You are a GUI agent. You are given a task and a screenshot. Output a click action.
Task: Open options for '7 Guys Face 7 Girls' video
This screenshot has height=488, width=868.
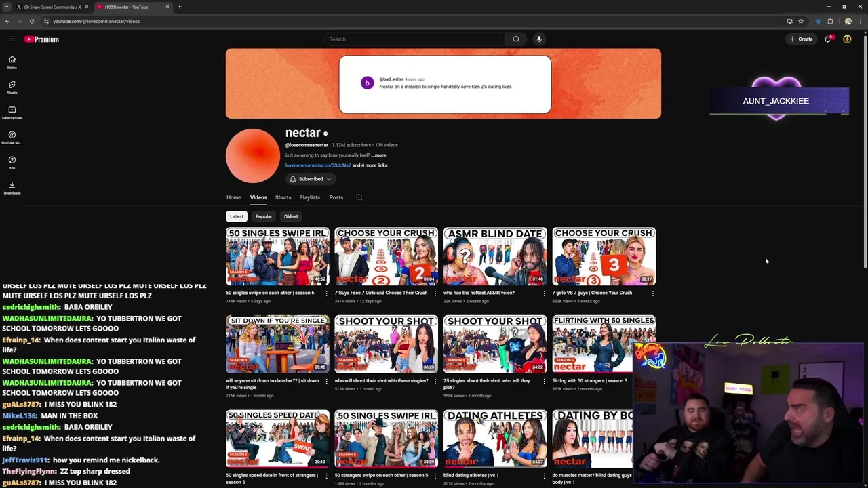click(435, 293)
